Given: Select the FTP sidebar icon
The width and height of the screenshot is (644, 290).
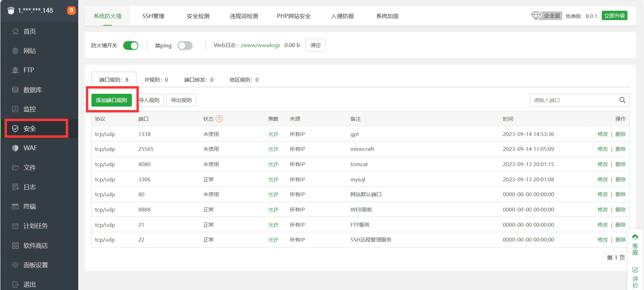Looking at the screenshot, I should click(15, 70).
